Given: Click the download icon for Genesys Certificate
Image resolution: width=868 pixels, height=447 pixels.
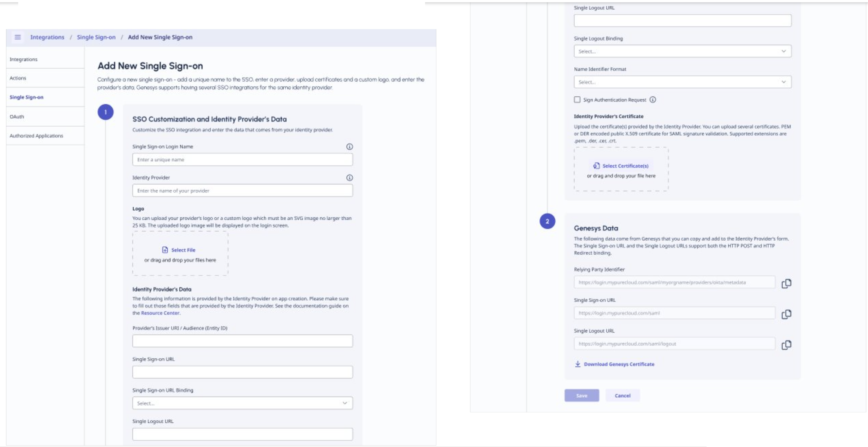Looking at the screenshot, I should pos(578,364).
